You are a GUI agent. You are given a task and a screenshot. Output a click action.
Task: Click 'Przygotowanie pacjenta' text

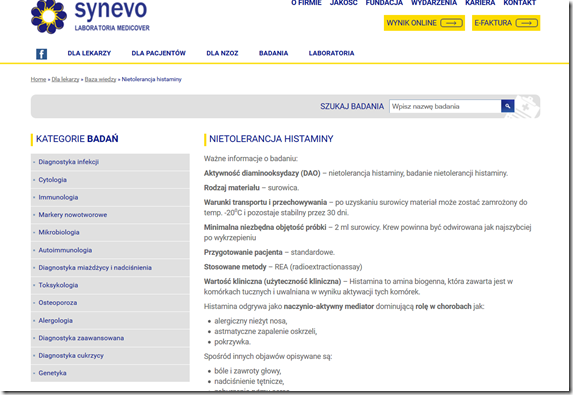(x=243, y=252)
